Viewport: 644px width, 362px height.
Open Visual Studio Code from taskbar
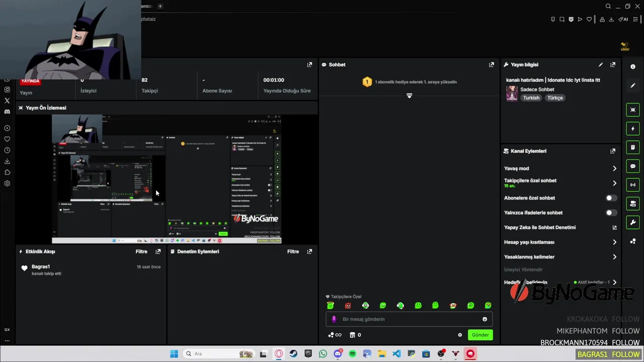(x=396, y=354)
